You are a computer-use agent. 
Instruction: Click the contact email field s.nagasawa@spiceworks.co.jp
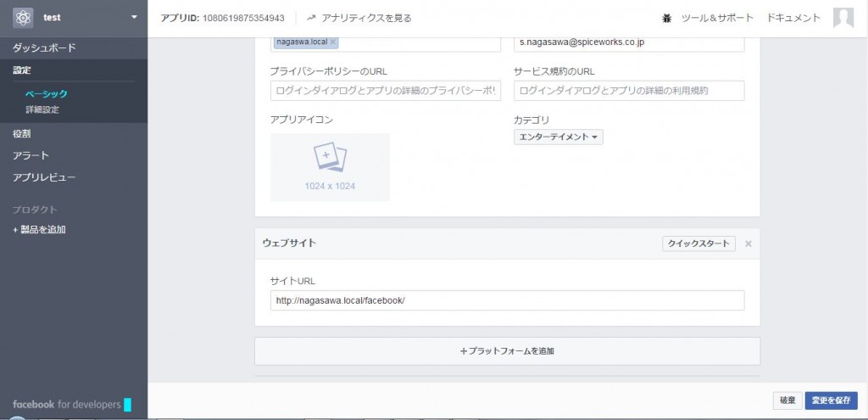[x=629, y=43]
